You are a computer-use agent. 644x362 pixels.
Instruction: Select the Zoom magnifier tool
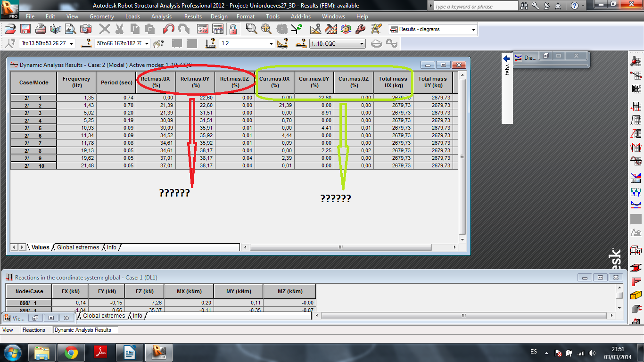[251, 29]
